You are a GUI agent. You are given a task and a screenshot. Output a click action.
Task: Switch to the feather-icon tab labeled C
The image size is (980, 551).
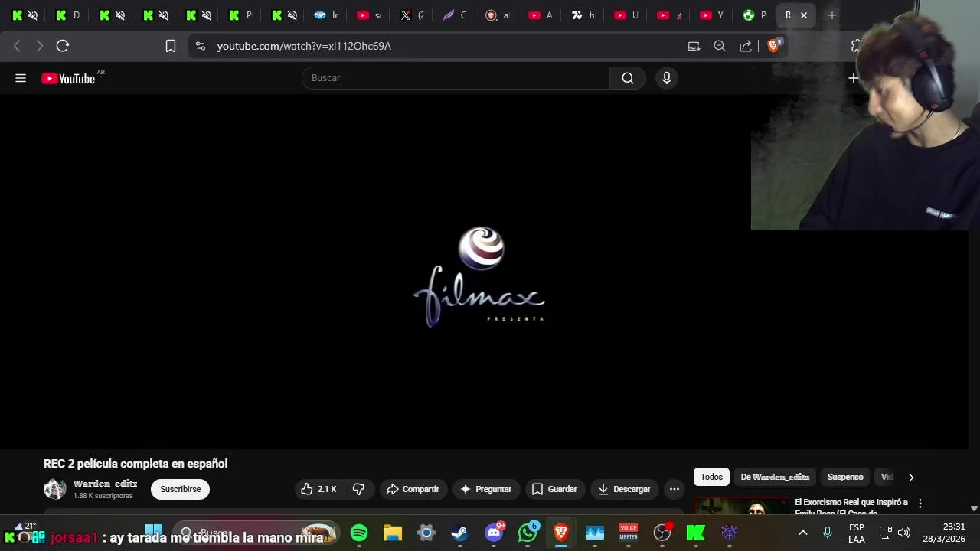click(455, 15)
